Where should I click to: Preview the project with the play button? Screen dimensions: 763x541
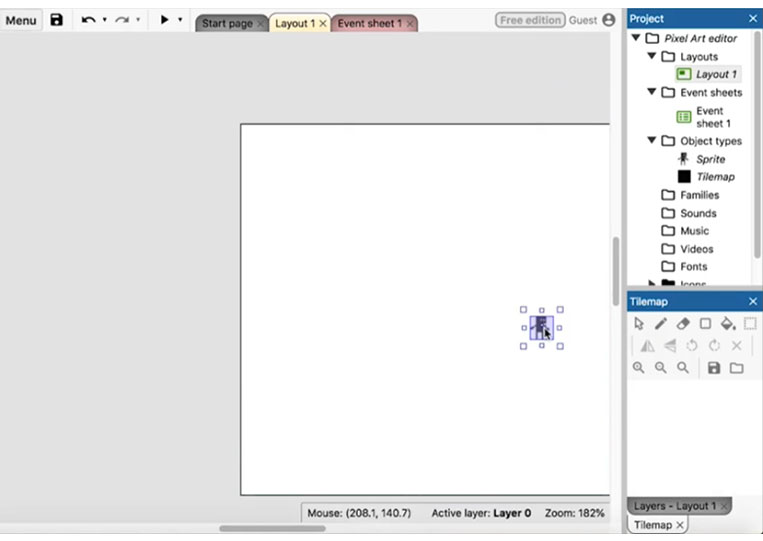point(164,19)
